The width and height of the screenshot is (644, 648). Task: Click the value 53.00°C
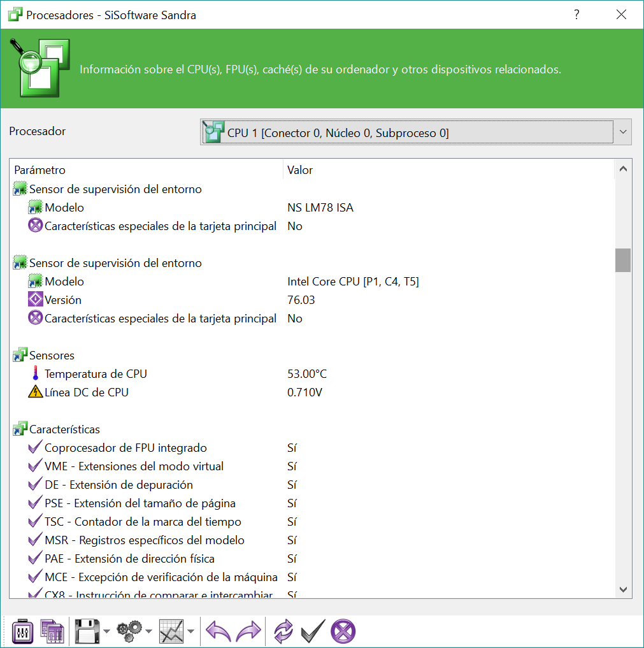[x=307, y=374]
